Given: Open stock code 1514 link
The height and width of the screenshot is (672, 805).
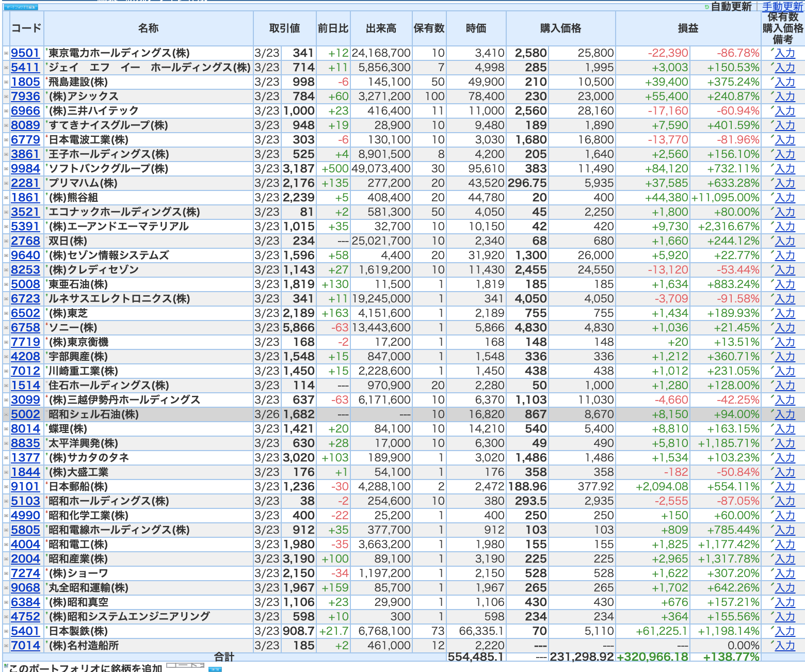Looking at the screenshot, I should (x=25, y=386).
